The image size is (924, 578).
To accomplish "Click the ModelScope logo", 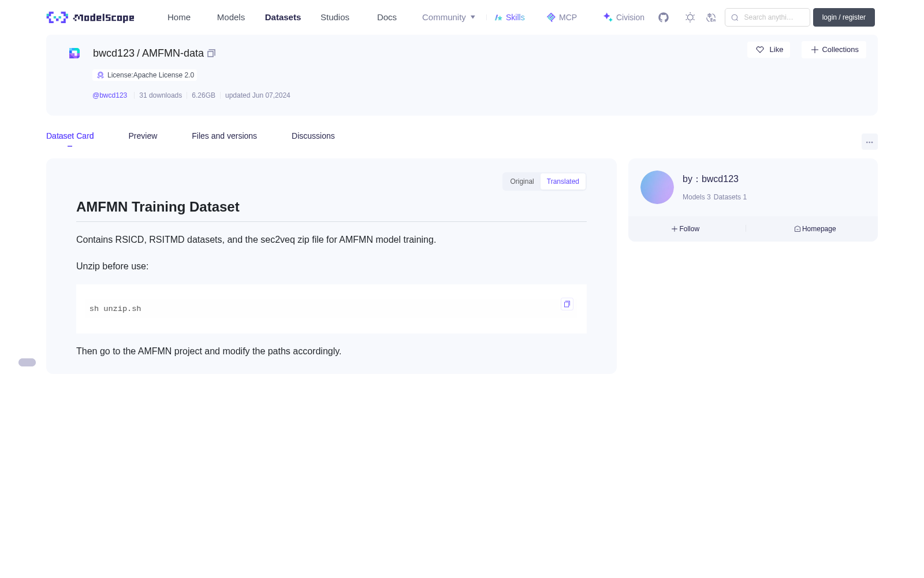I will tap(90, 17).
